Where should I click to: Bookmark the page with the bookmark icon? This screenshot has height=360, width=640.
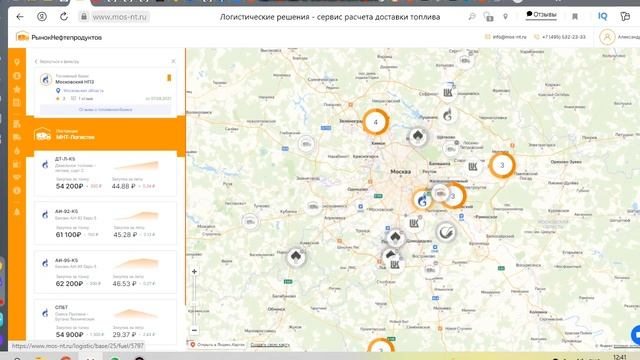(x=575, y=17)
